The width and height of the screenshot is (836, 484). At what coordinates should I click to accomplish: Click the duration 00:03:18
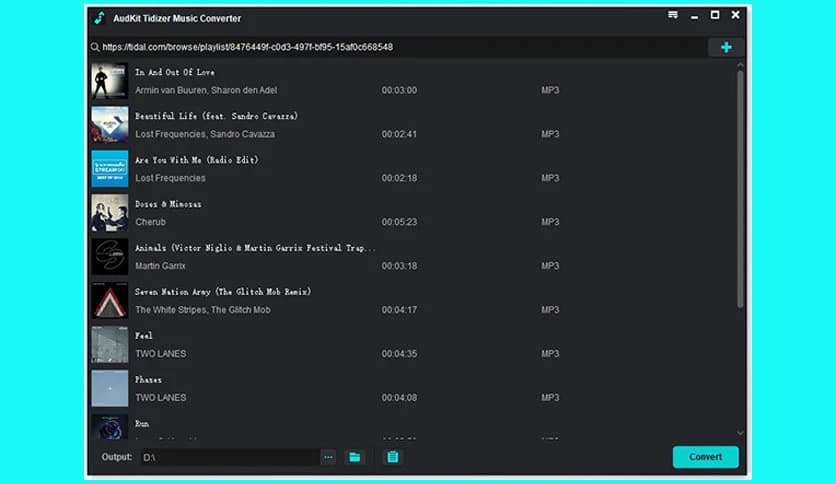399,265
